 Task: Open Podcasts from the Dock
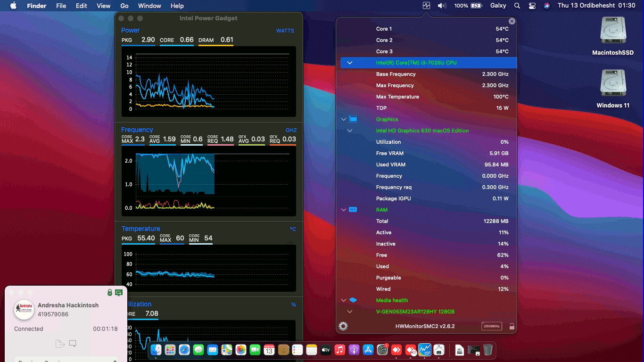(x=354, y=350)
